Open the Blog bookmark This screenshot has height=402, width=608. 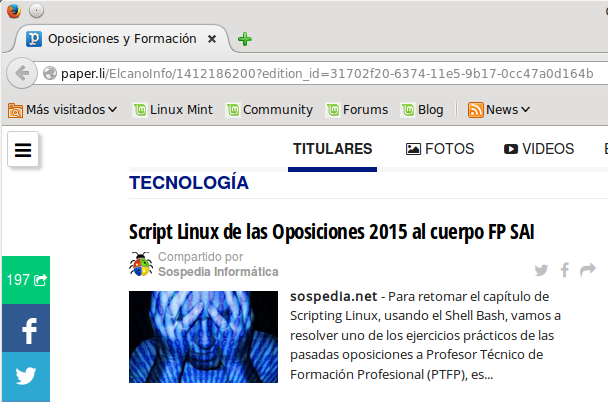tap(422, 110)
